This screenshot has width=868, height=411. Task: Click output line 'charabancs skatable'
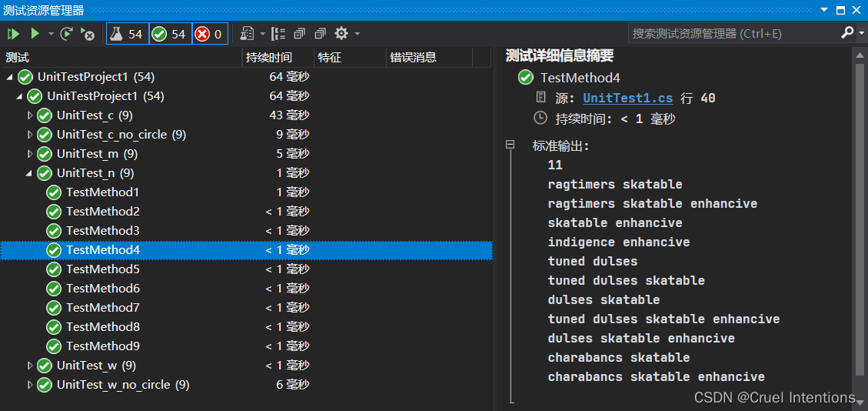[x=619, y=357]
